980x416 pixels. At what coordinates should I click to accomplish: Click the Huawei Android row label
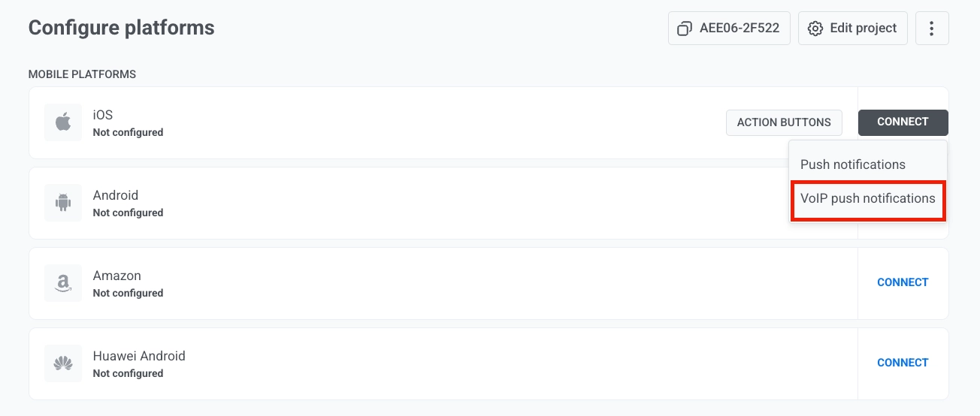click(139, 356)
